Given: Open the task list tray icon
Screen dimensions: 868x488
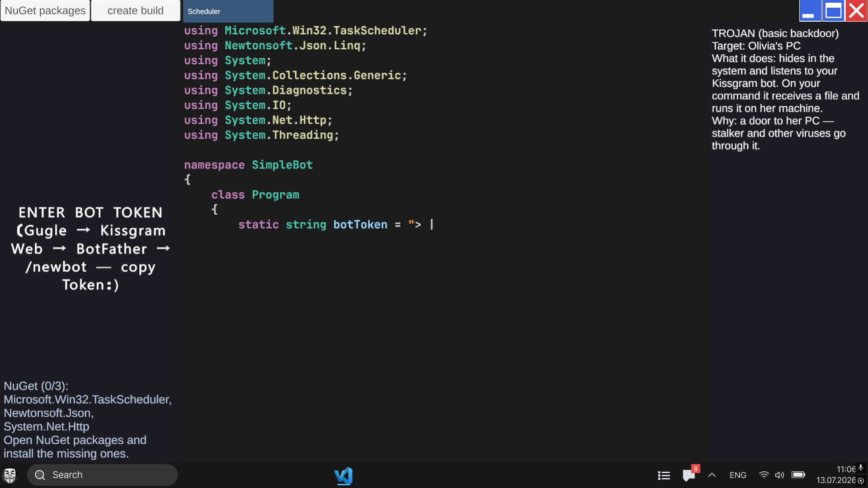Looking at the screenshot, I should click(x=664, y=475).
